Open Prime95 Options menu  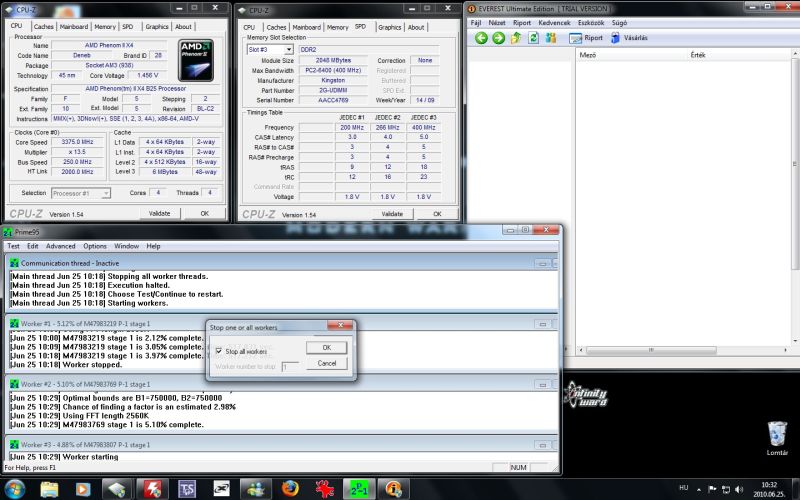[x=95, y=246]
